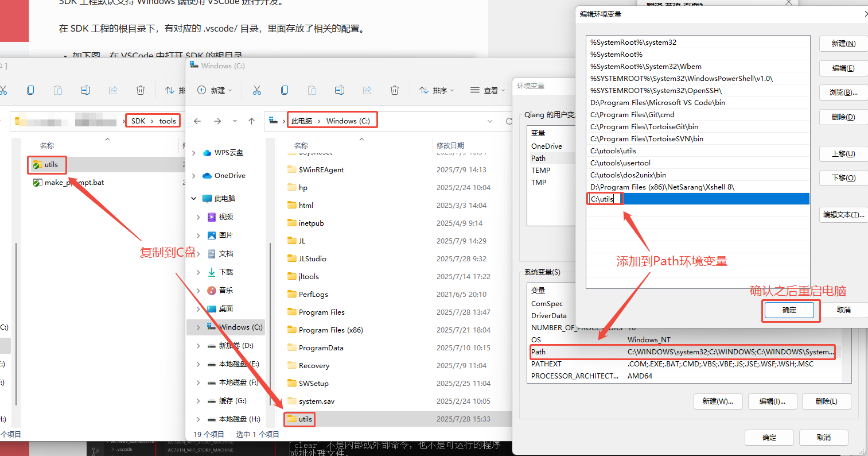868x456 pixels.
Task: Go up one folder level in Windows (C:) explorer
Action: pyautogui.click(x=251, y=121)
